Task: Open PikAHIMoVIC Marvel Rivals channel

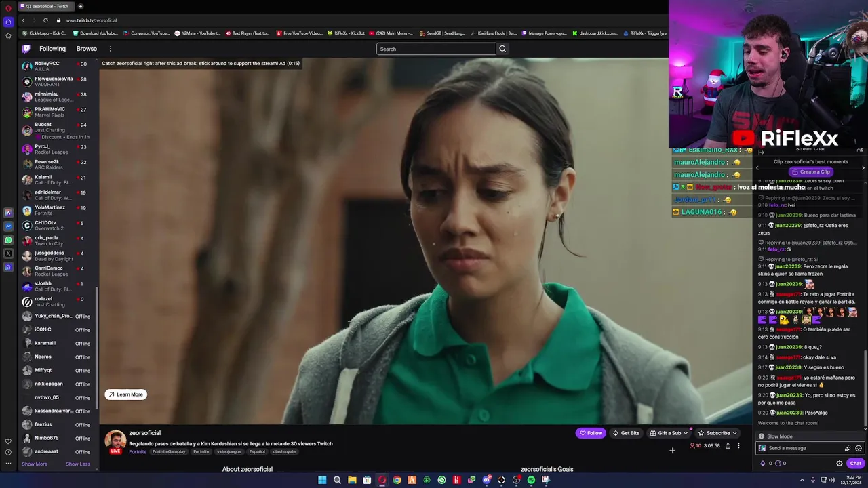Action: (x=59, y=112)
